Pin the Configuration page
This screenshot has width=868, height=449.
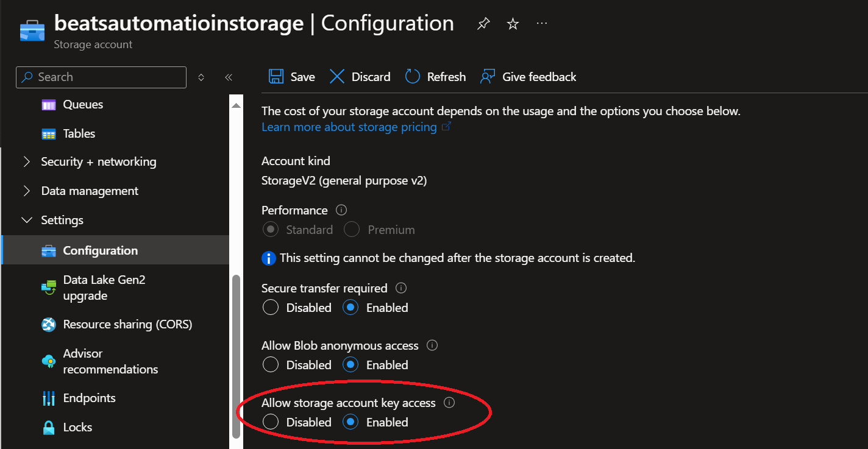click(483, 24)
